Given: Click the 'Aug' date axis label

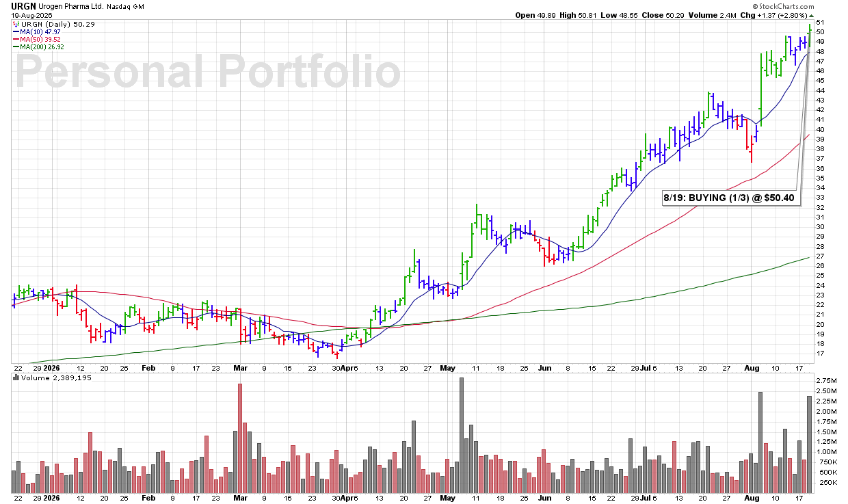Looking at the screenshot, I should pyautogui.click(x=753, y=367).
